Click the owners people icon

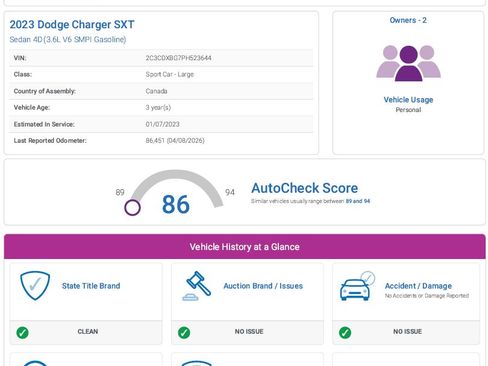[x=408, y=63]
